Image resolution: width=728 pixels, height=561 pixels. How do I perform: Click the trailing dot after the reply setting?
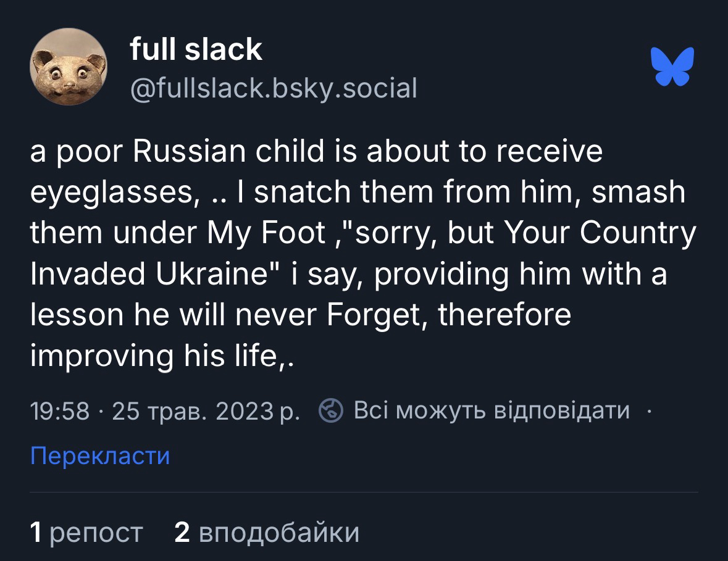pyautogui.click(x=648, y=410)
